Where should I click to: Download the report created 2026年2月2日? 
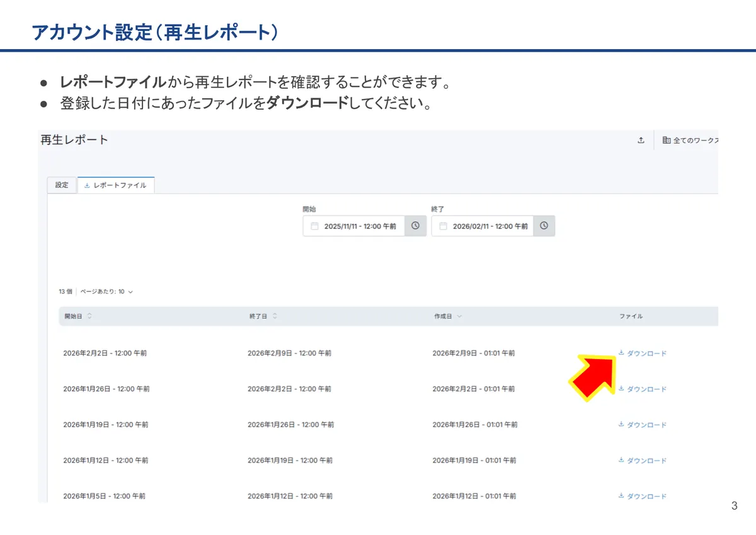coord(642,389)
